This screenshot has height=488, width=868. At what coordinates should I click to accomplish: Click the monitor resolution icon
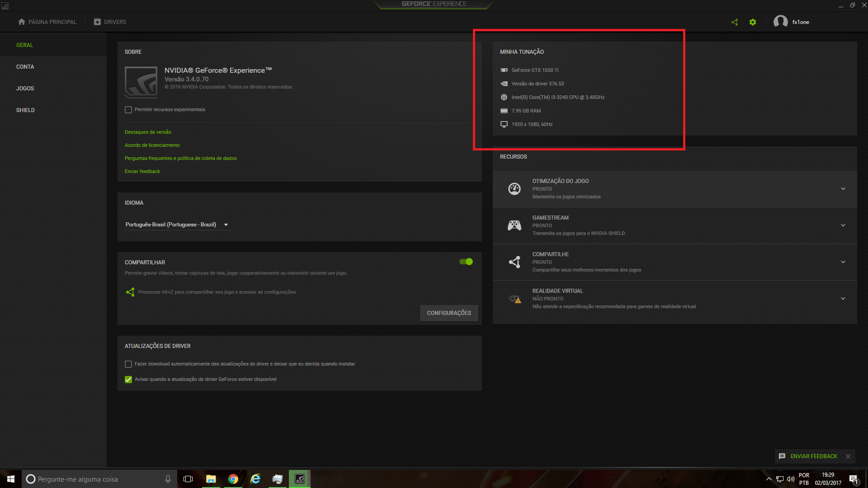coord(504,124)
